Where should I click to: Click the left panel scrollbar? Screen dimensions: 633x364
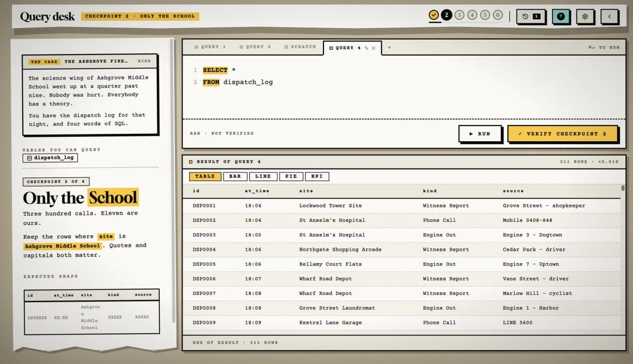tap(172, 180)
